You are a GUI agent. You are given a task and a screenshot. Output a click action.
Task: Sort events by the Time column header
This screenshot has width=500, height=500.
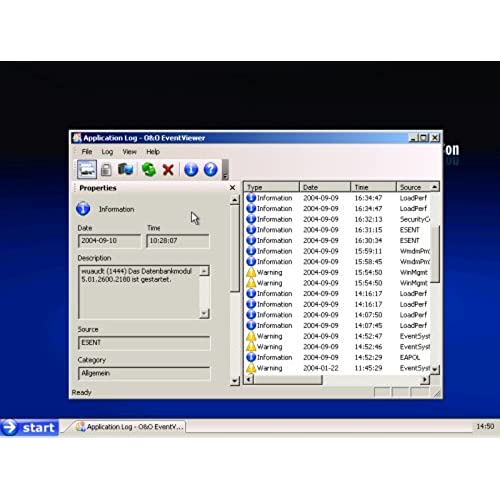click(x=374, y=187)
